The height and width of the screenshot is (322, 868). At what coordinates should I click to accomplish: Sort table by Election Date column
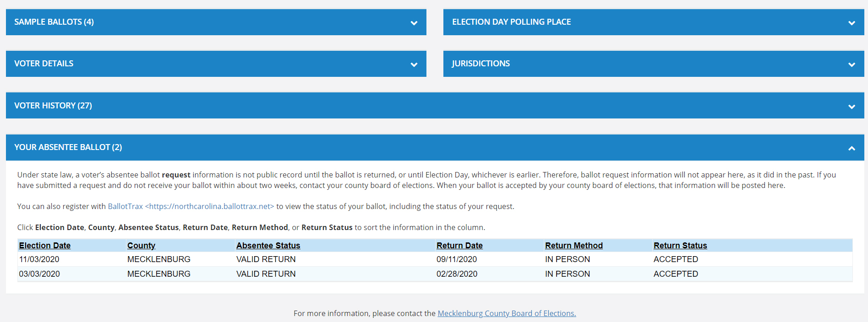click(45, 246)
